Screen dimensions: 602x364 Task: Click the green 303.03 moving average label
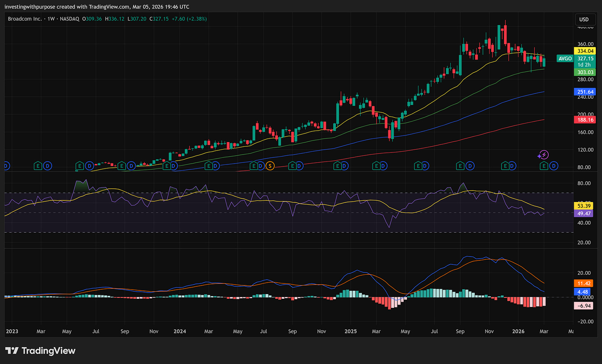pos(585,72)
